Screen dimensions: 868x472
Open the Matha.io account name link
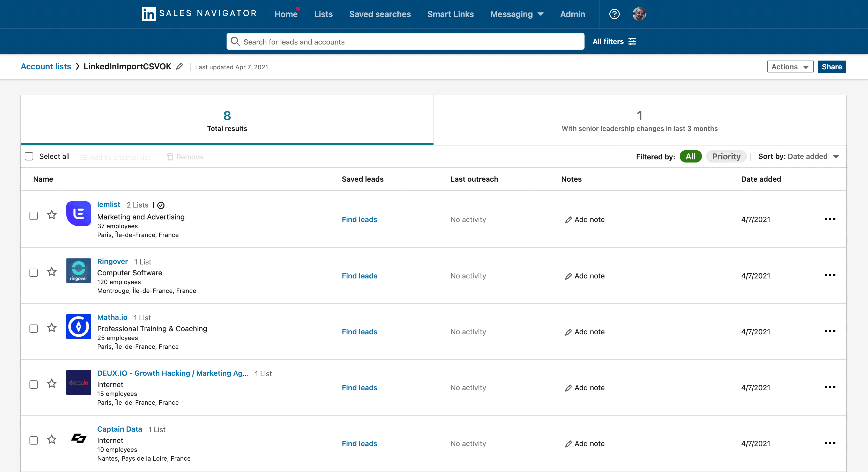(112, 318)
